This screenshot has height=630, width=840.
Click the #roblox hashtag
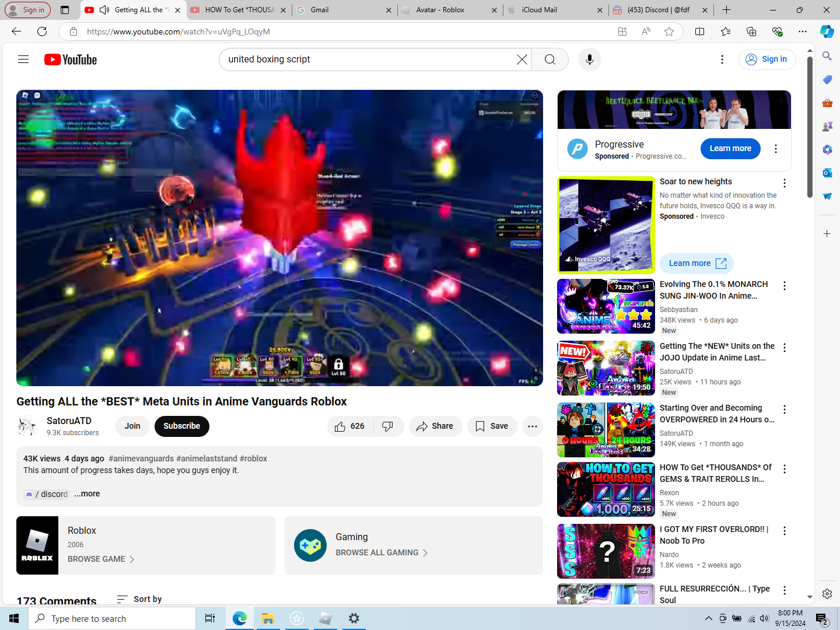pyautogui.click(x=254, y=459)
